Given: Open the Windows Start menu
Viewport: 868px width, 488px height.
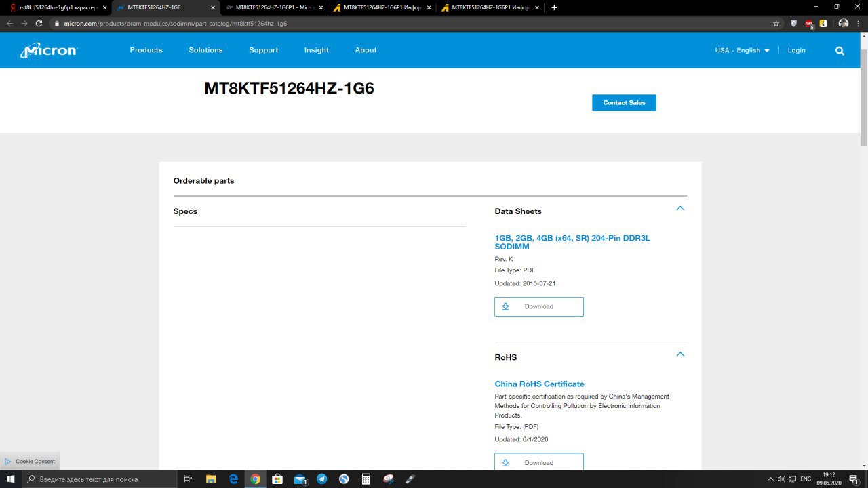Looking at the screenshot, I should (x=10, y=479).
